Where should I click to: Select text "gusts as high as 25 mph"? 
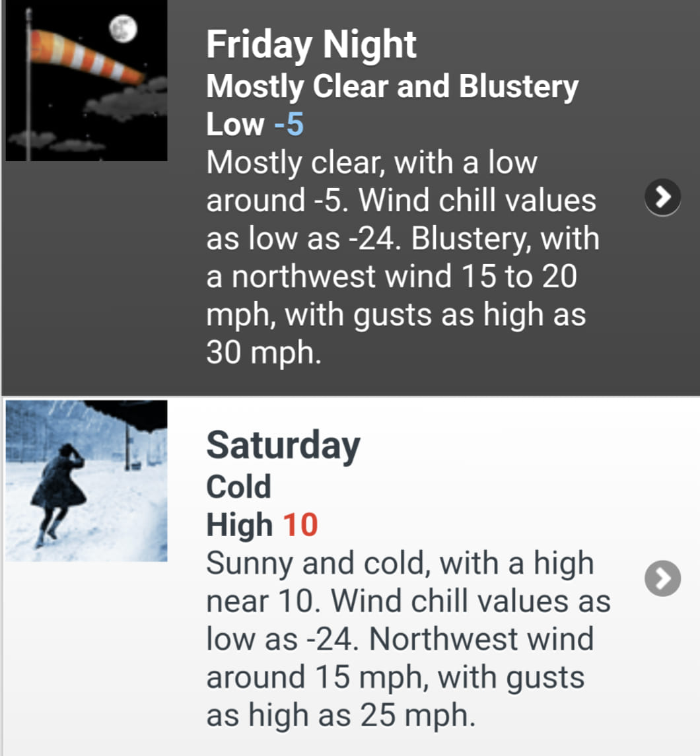(396, 696)
